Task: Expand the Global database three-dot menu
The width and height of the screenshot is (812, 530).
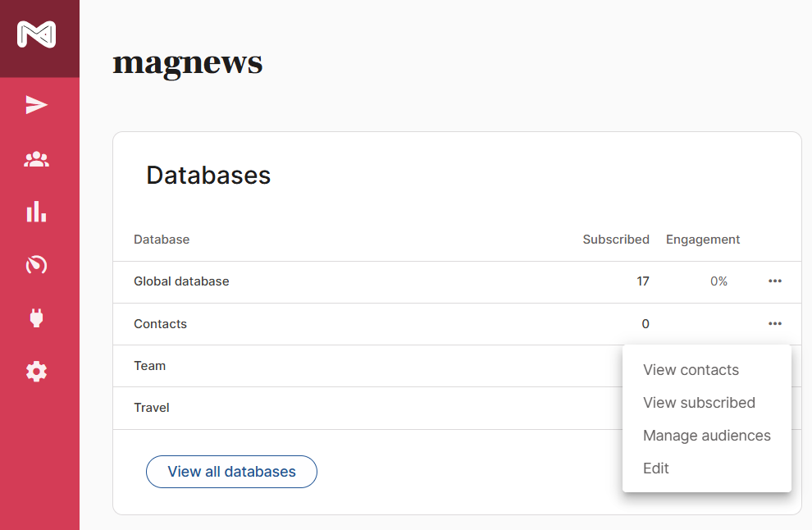Action: click(x=775, y=281)
